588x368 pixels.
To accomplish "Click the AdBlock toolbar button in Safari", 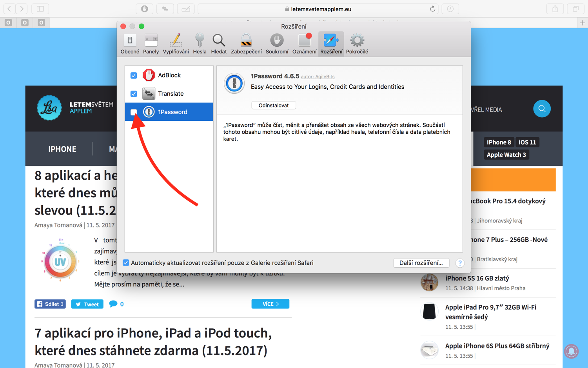I will (x=145, y=9).
